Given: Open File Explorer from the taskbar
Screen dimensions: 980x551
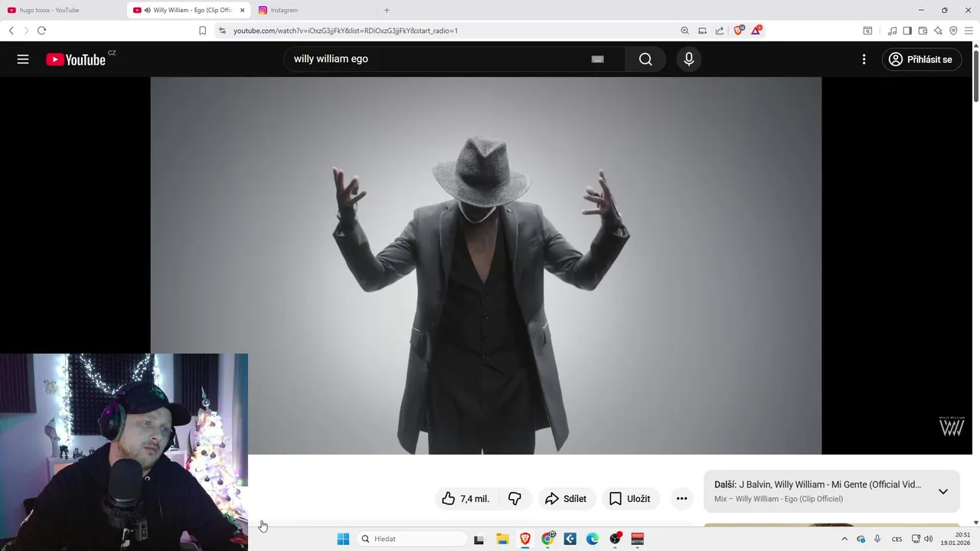Looking at the screenshot, I should click(502, 539).
